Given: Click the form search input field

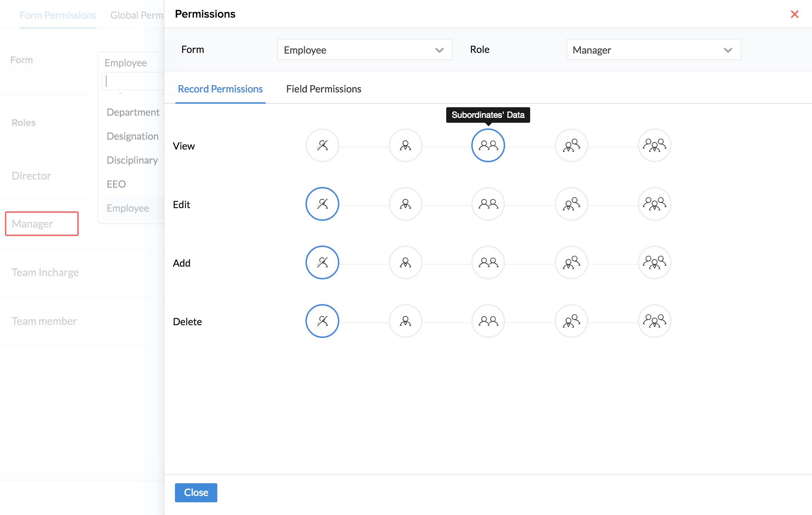Looking at the screenshot, I should click(134, 81).
